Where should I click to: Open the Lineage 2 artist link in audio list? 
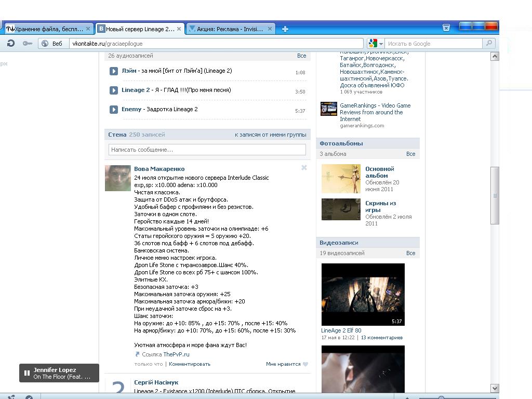(x=136, y=90)
